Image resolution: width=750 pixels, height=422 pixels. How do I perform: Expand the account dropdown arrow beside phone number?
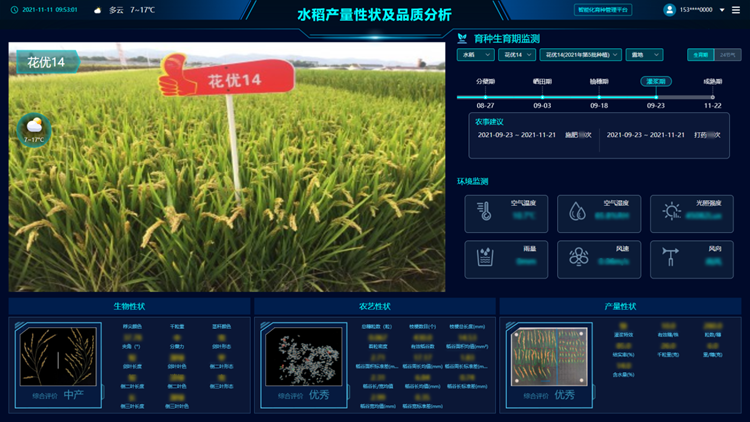tap(722, 10)
